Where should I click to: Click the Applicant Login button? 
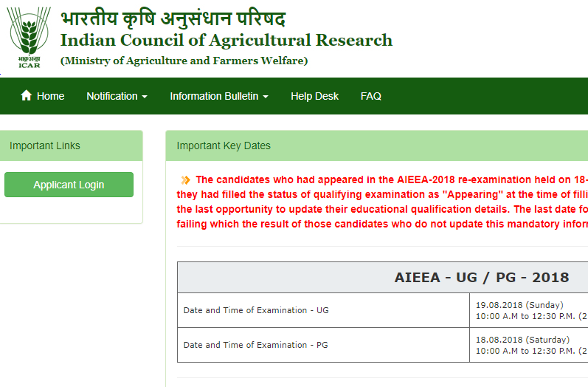pyautogui.click(x=69, y=185)
